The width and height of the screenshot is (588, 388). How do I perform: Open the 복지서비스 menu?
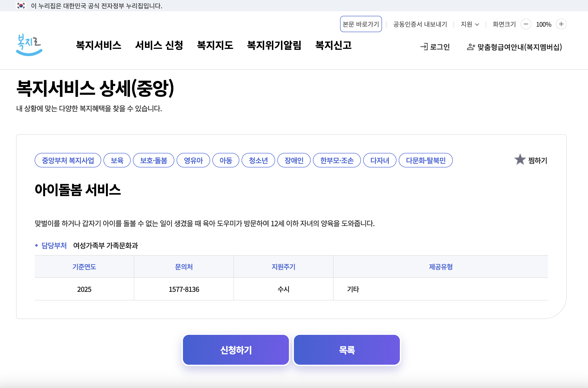click(98, 45)
